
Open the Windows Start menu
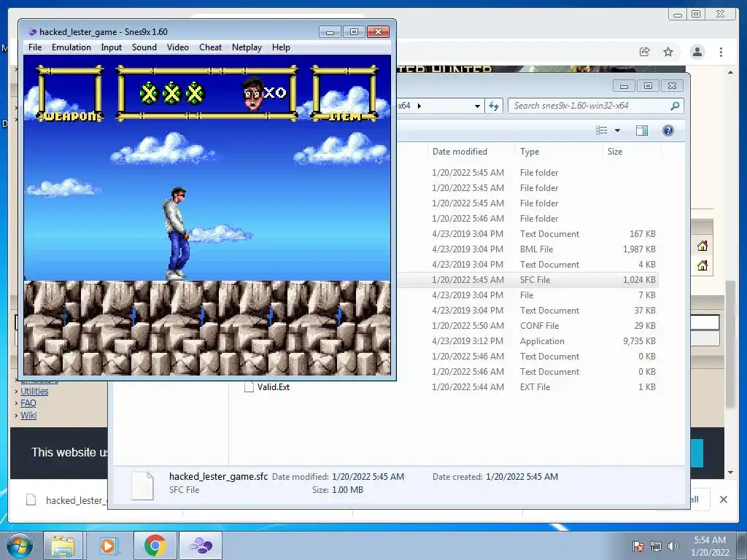pyautogui.click(x=19, y=545)
